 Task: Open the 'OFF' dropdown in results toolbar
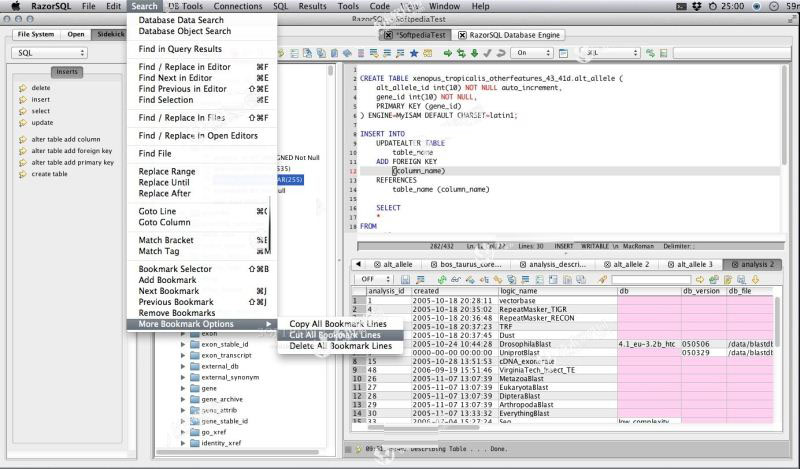point(374,280)
